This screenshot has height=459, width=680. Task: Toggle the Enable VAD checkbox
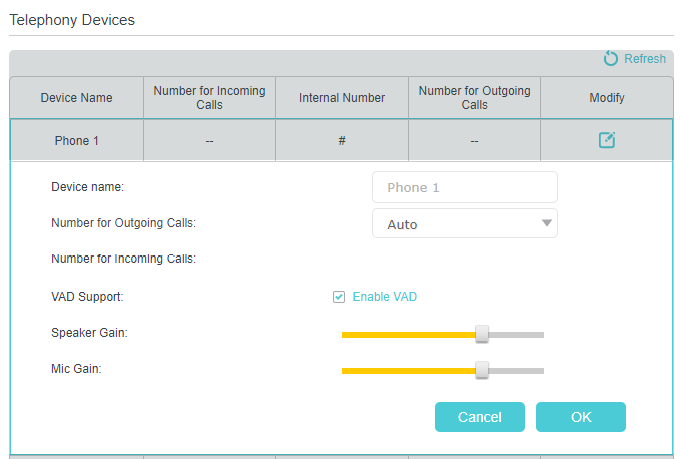pyautogui.click(x=339, y=297)
